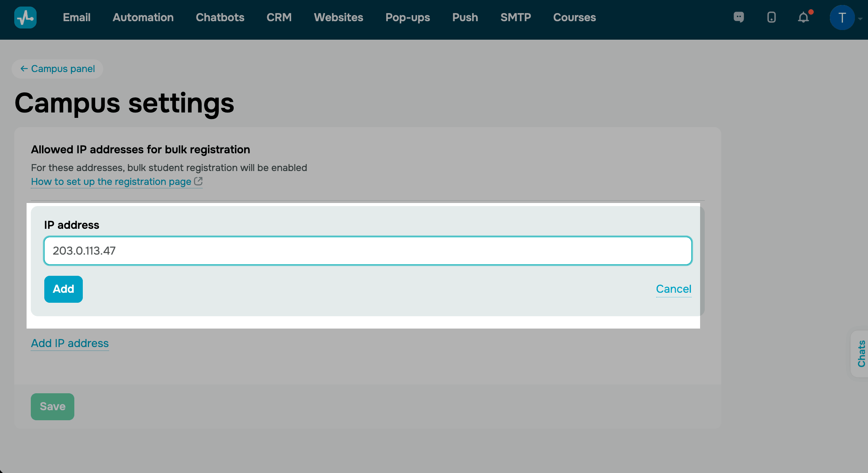The height and width of the screenshot is (473, 868).
Task: Click the Add button
Action: point(64,289)
